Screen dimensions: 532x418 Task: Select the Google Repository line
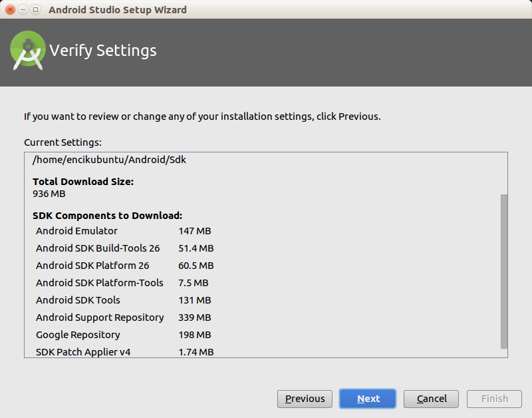(x=78, y=335)
